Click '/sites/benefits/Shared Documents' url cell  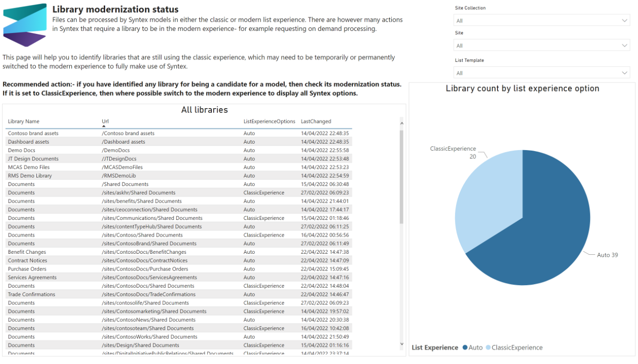click(x=142, y=201)
